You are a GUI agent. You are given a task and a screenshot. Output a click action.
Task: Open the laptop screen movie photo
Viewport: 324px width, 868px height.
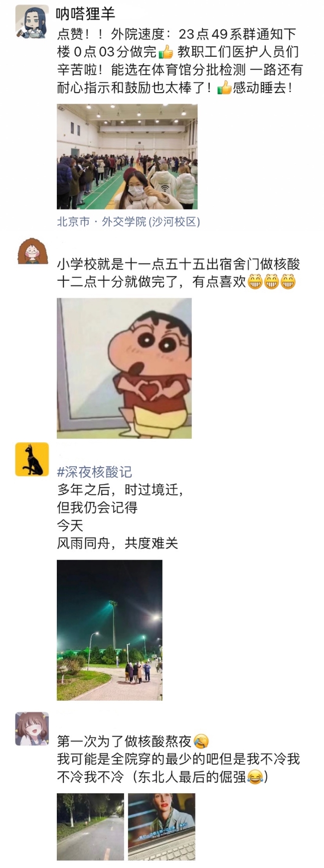coord(162,827)
